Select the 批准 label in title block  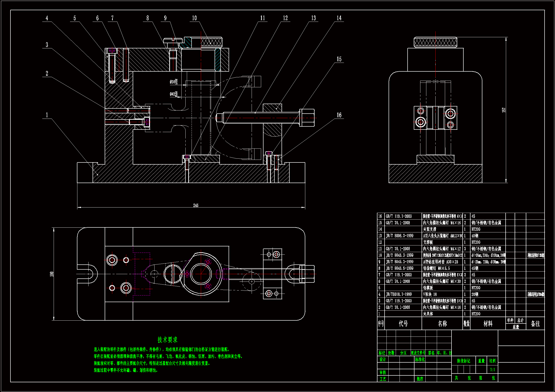coord(420,379)
